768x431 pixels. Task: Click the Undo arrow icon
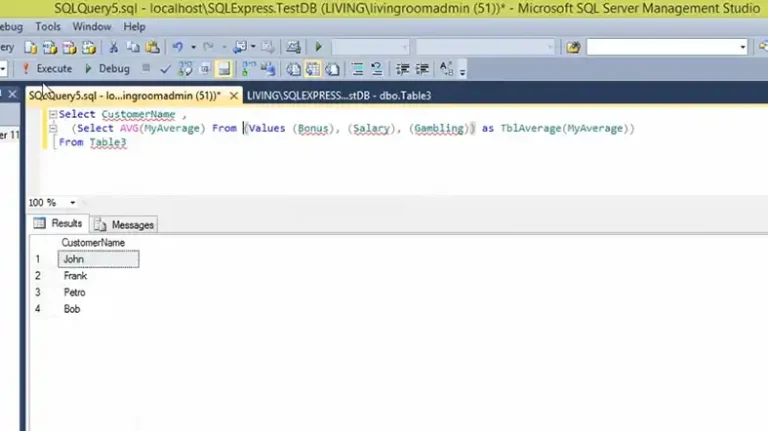[178, 47]
